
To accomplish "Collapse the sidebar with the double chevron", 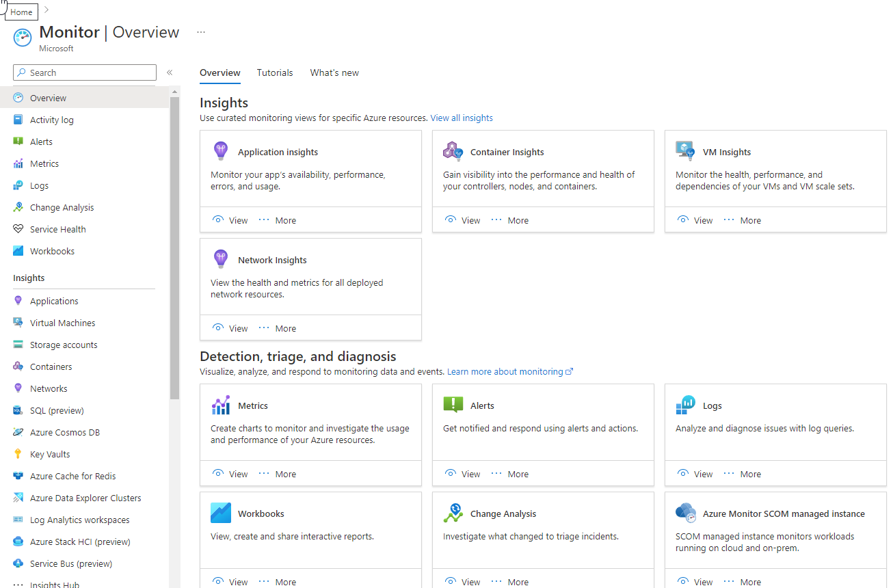I will point(169,72).
